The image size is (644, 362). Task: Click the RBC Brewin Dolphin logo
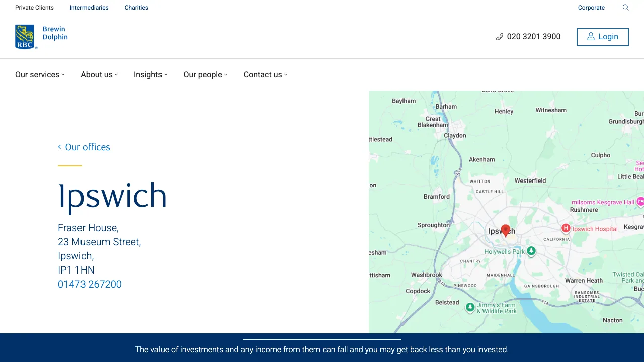tap(41, 36)
